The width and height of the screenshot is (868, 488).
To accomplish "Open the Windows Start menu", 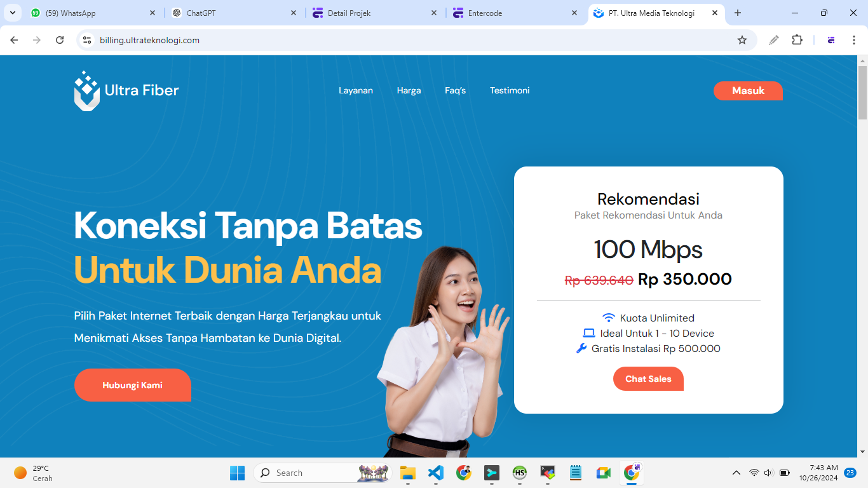I will (x=237, y=473).
